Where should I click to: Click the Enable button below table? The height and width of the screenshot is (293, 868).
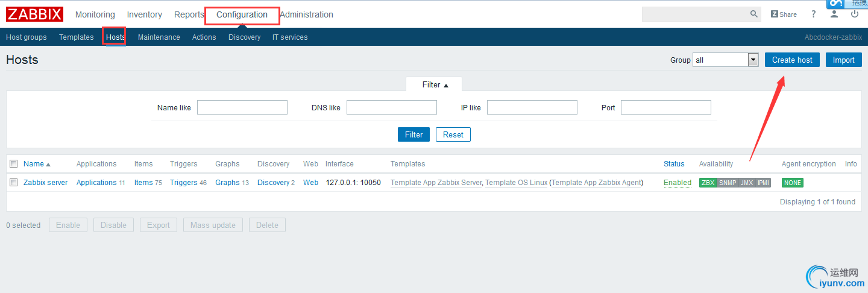coord(68,225)
